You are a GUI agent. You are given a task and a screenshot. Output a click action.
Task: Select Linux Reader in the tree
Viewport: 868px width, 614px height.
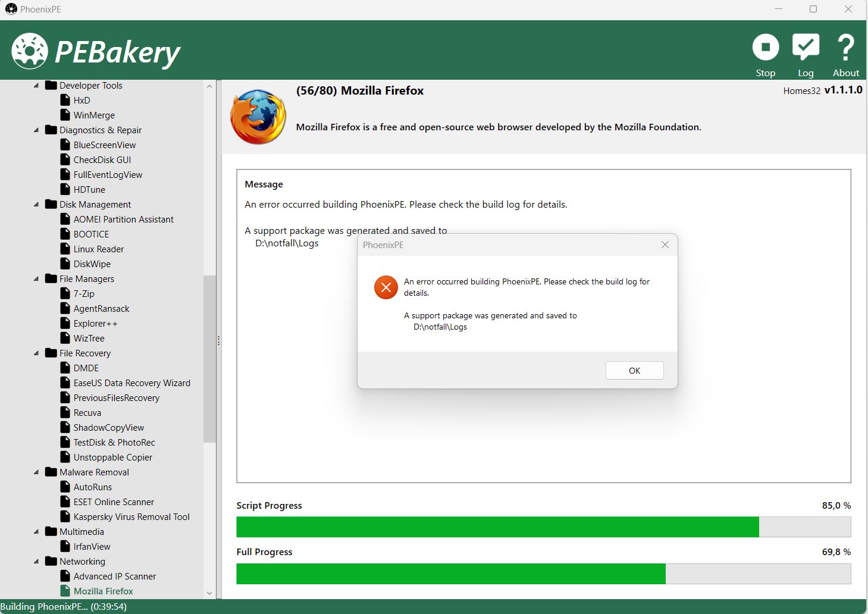99,249
